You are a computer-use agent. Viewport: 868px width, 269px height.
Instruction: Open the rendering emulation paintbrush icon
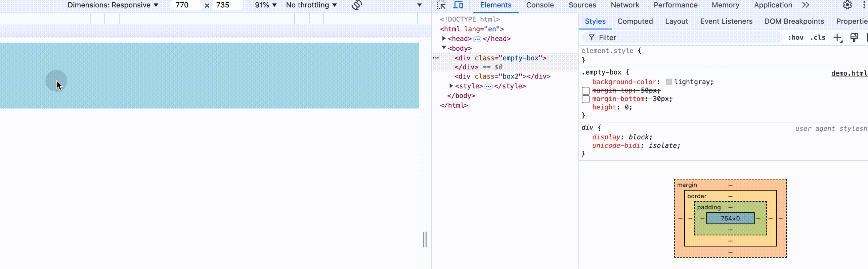pyautogui.click(x=854, y=38)
